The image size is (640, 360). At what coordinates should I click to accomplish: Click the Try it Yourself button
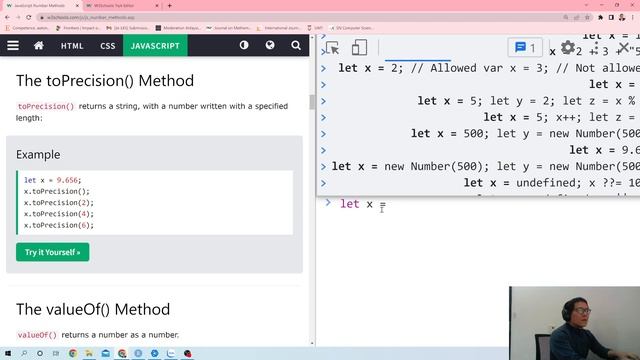[53, 252]
